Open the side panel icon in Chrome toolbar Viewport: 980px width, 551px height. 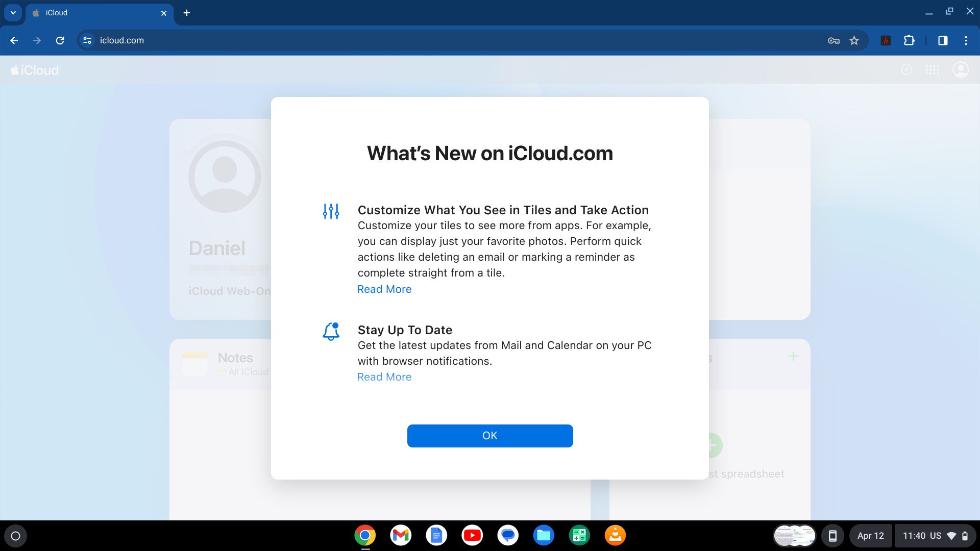coord(943,40)
